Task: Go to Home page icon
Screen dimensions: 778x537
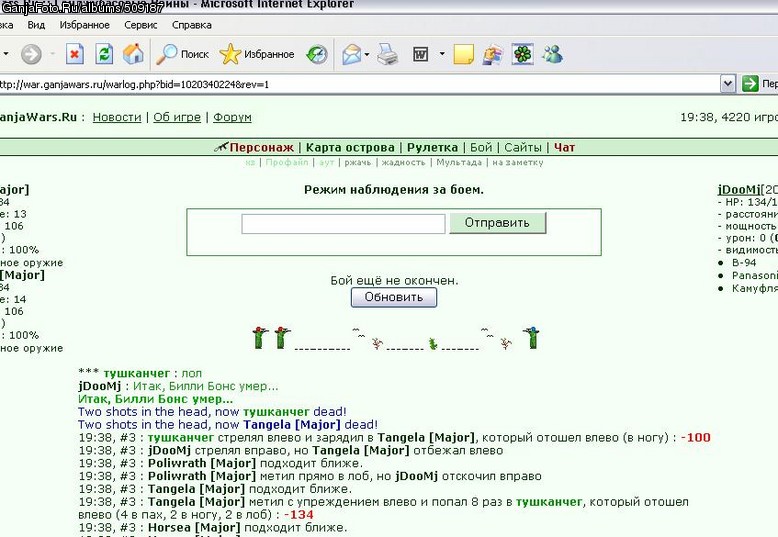Action: (x=133, y=54)
